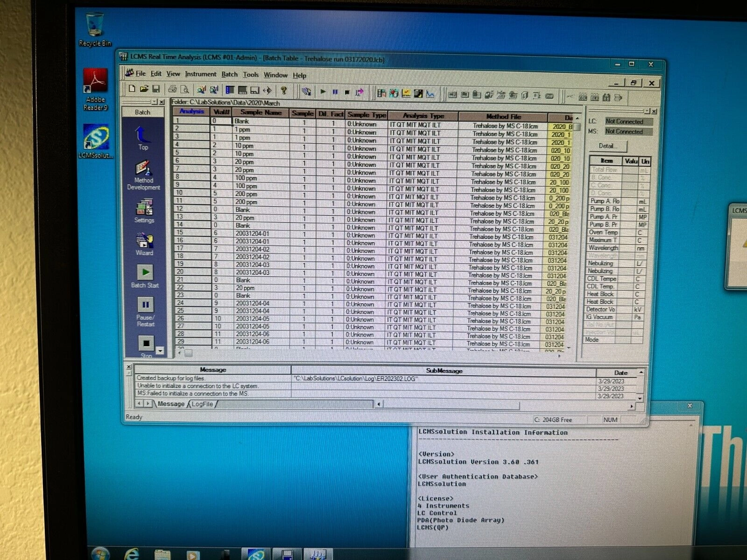Open the View menu
This screenshot has width=747, height=560.
[x=173, y=74]
